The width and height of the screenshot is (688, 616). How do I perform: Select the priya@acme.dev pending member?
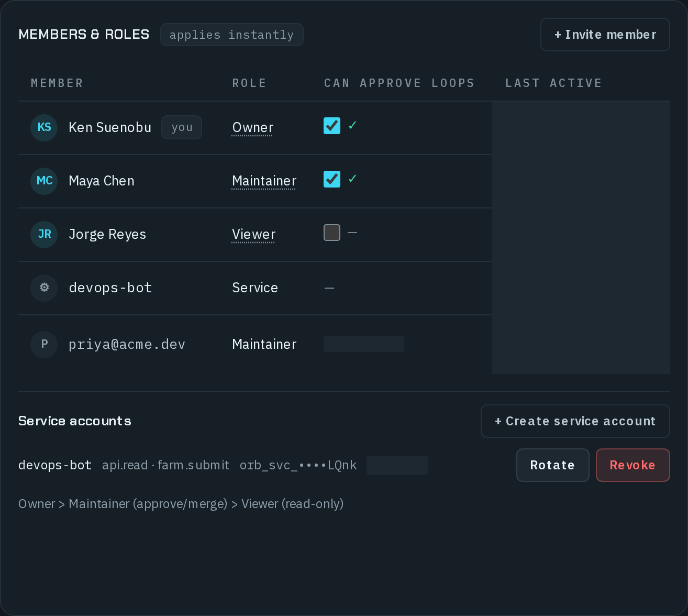point(127,344)
